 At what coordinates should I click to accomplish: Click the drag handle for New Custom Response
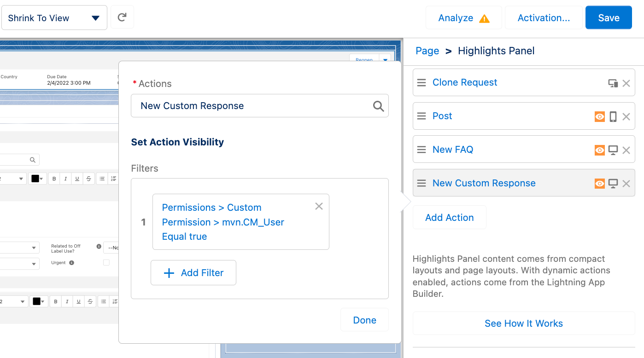421,183
